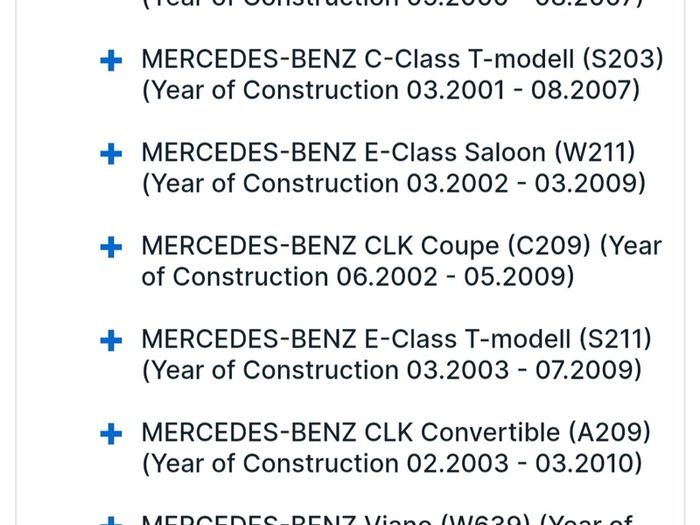This screenshot has width=700, height=525.
Task: Select the MERCEDES-BENZ E-Class Saloon title text
Action: pos(343,152)
